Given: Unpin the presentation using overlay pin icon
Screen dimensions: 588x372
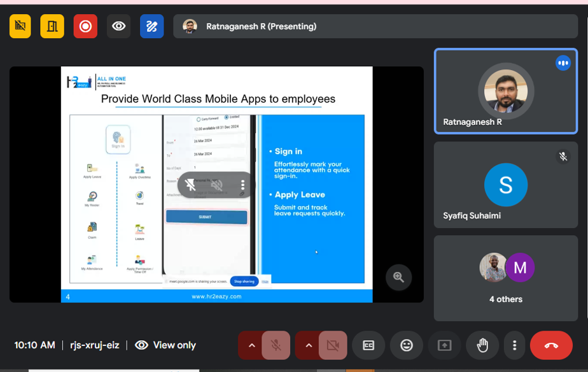Looking at the screenshot, I should tap(190, 185).
